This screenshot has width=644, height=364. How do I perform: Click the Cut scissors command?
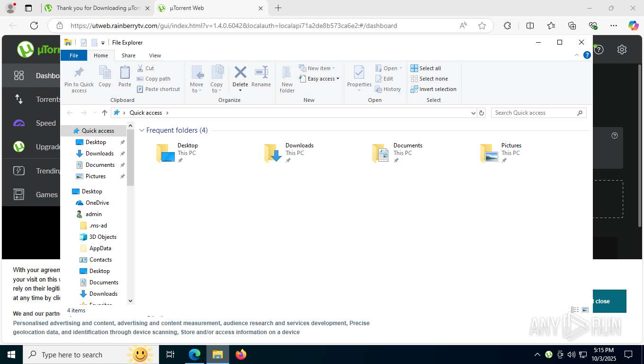[145, 68]
